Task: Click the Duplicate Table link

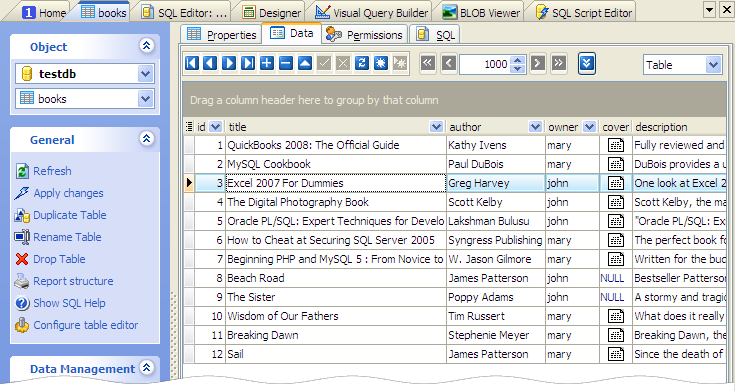Action: (x=70, y=215)
